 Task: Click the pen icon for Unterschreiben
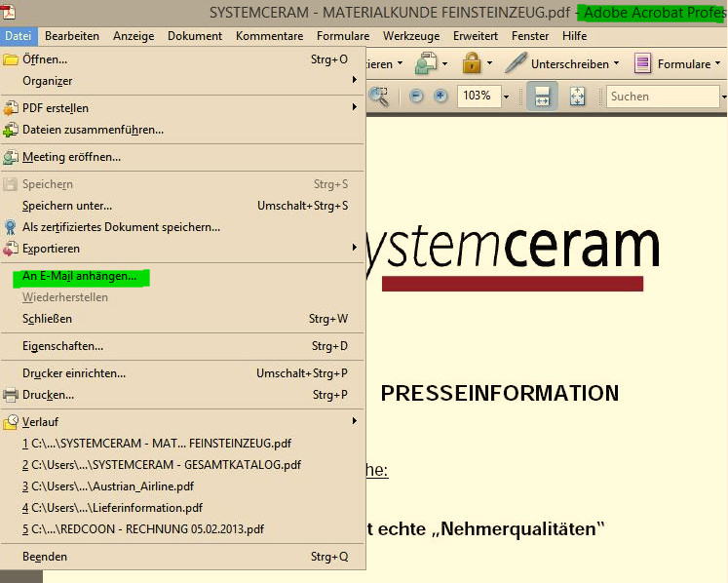click(x=516, y=62)
